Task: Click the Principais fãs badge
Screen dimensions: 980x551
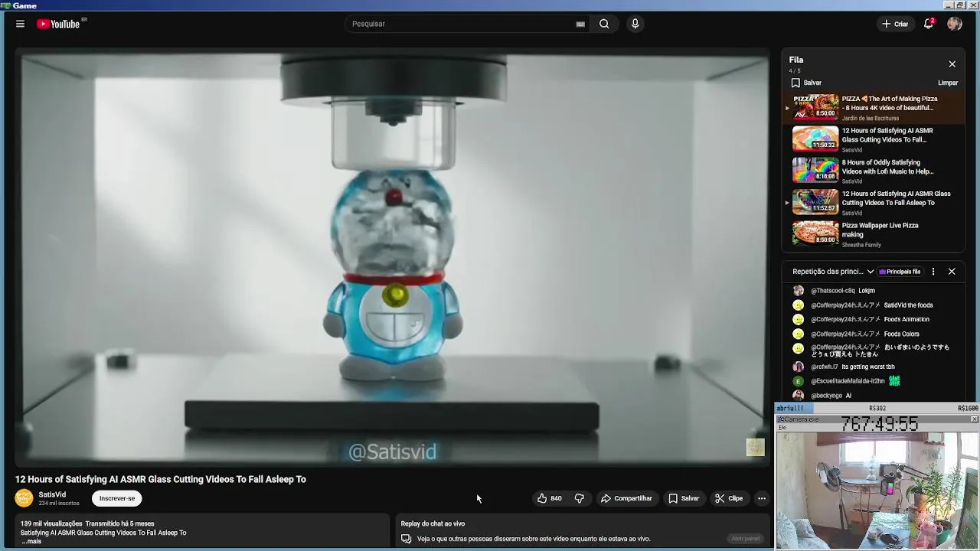Action: (x=900, y=272)
